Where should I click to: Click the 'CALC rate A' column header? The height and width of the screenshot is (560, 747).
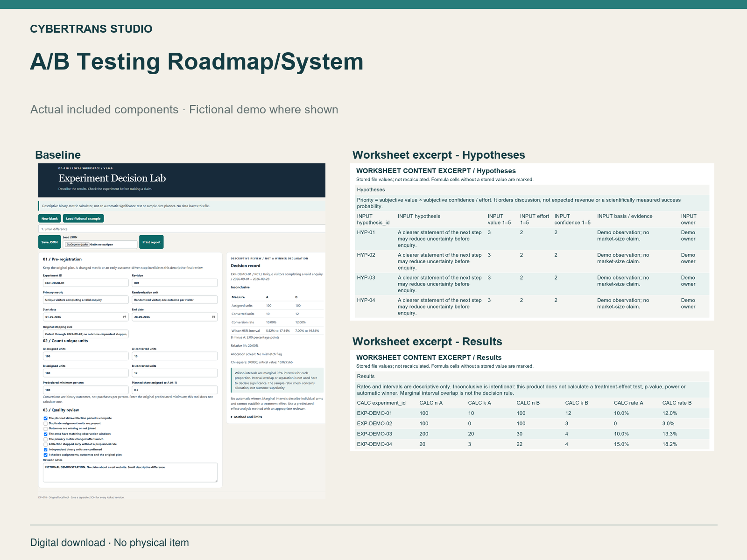(628, 403)
